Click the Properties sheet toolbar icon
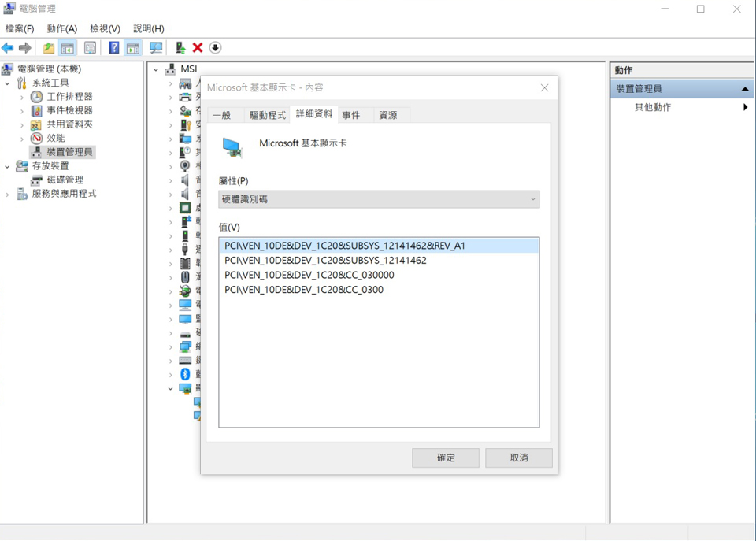Screen dimensions: 756x541 90,48
